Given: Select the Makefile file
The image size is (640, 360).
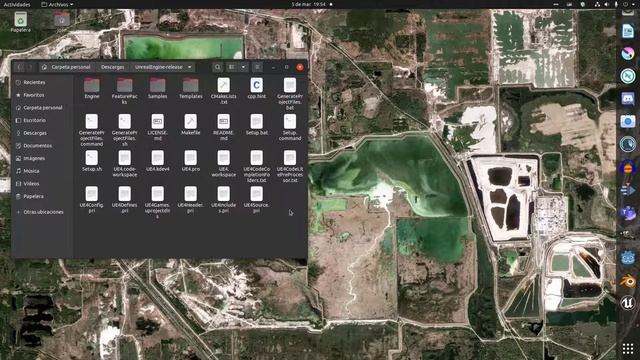Looking at the screenshot, I should (x=191, y=124).
